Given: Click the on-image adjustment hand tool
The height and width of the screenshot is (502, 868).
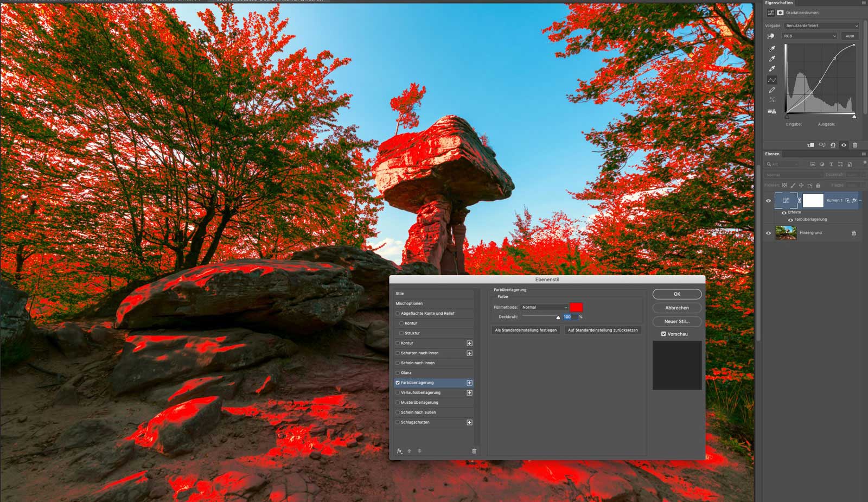Looking at the screenshot, I should 771,36.
